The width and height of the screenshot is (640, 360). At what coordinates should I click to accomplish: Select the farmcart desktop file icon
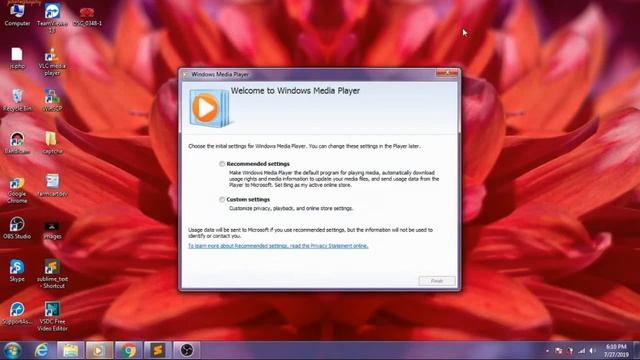[x=52, y=185]
